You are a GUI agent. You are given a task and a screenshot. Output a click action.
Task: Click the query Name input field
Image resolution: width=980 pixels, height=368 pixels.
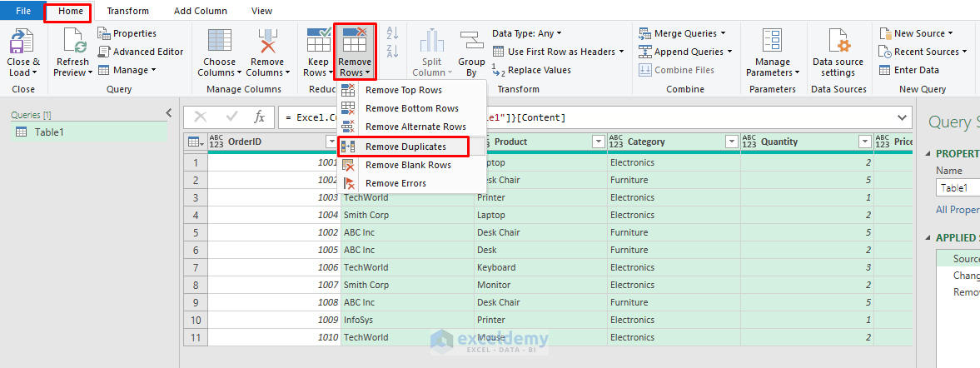click(958, 187)
